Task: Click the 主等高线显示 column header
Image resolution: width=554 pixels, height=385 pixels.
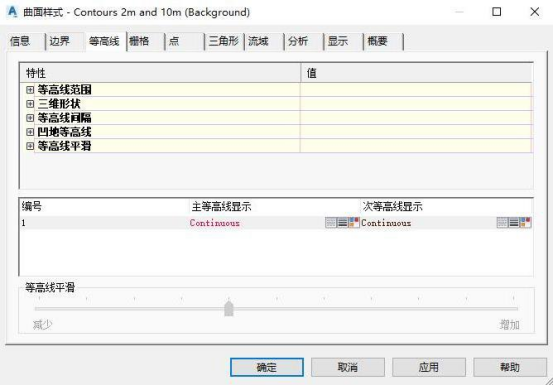Action: [x=275, y=206]
